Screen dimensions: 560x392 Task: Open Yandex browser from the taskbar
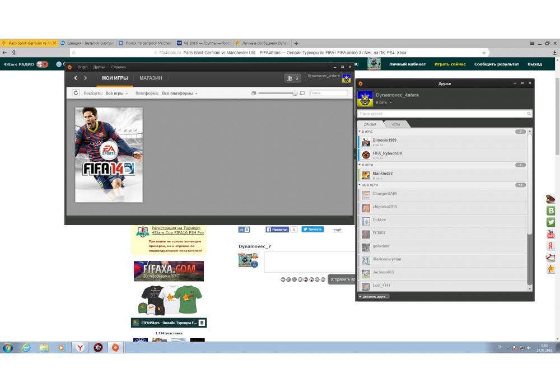tap(81, 347)
